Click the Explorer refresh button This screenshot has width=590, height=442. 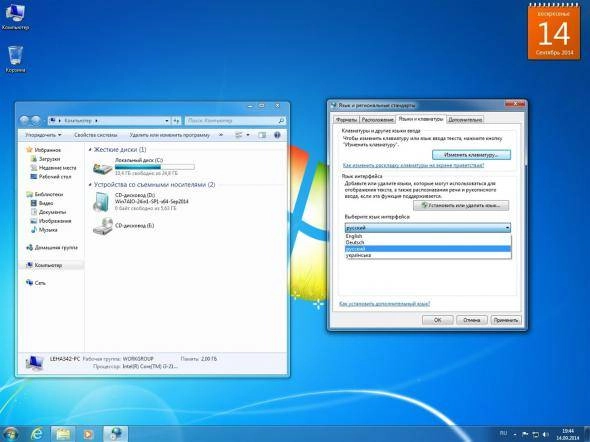pyautogui.click(x=177, y=121)
